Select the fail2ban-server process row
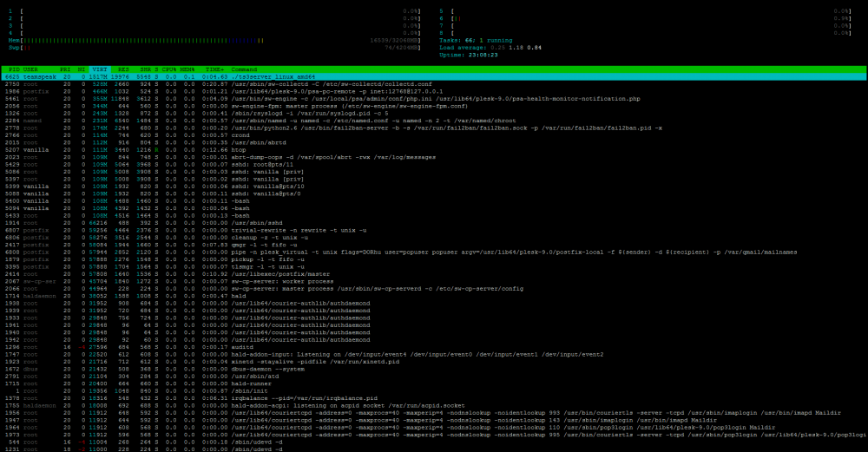This screenshot has height=452, width=868. pyautogui.click(x=434, y=128)
